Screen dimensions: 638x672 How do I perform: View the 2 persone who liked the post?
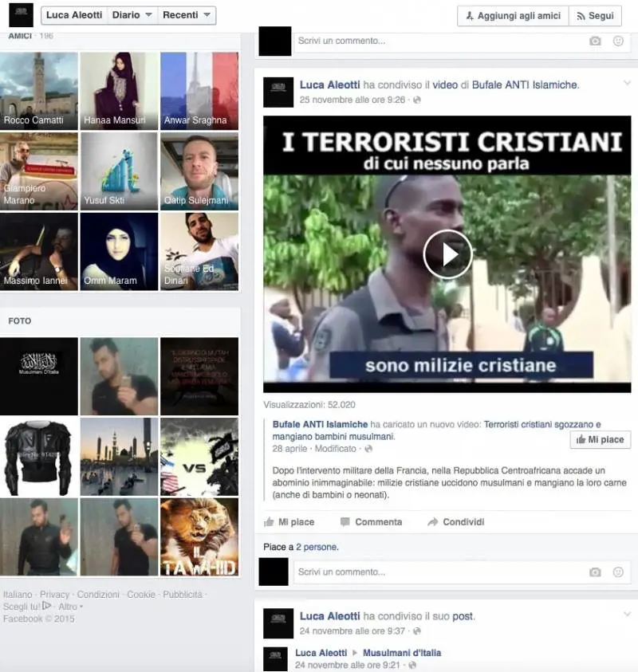click(x=317, y=548)
